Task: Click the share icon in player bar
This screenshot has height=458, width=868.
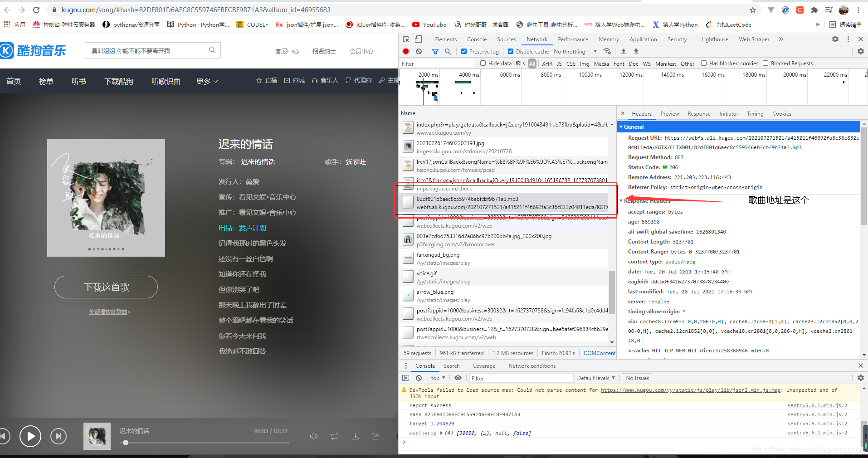Action: point(375,436)
